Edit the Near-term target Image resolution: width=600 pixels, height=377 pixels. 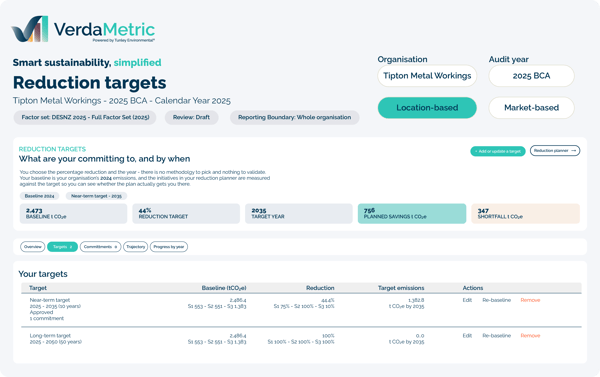tap(467, 300)
